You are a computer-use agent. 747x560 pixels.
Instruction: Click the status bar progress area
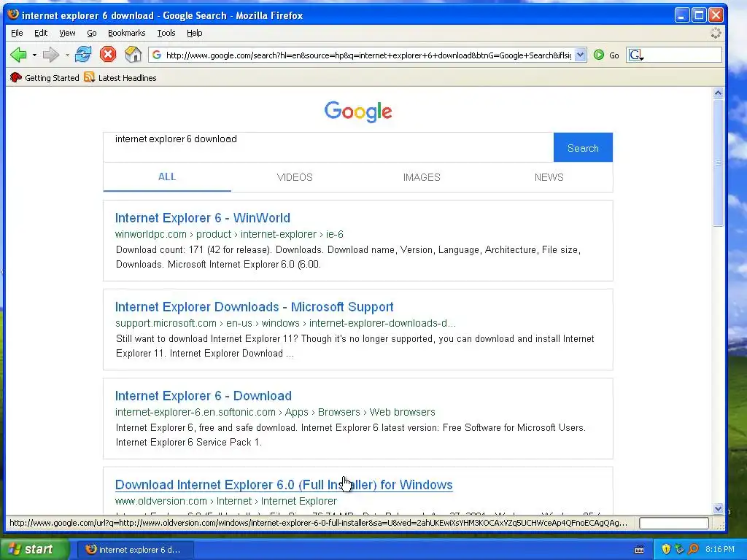click(x=673, y=523)
